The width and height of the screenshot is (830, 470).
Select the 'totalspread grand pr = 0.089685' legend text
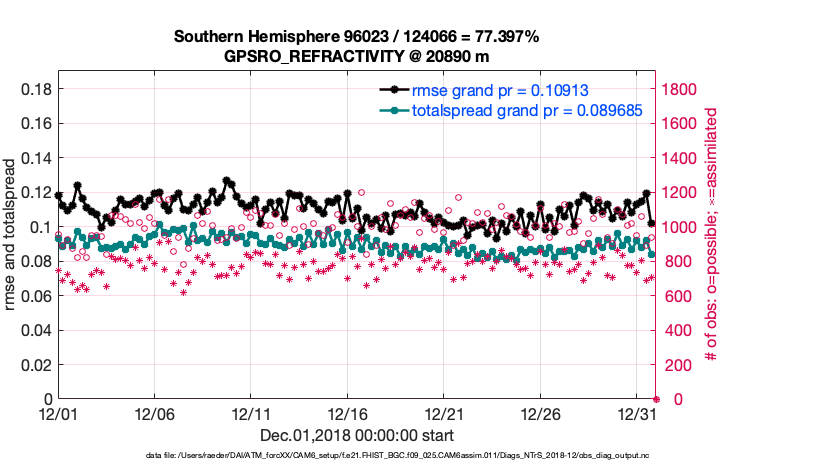[527, 110]
